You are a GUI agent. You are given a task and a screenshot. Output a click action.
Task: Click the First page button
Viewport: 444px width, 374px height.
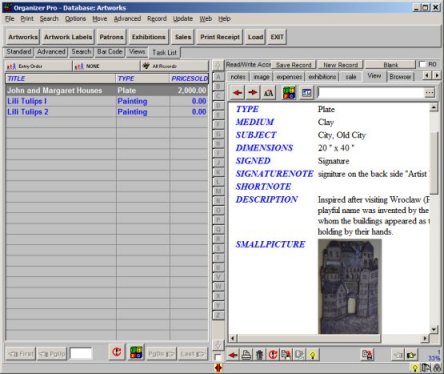point(21,354)
